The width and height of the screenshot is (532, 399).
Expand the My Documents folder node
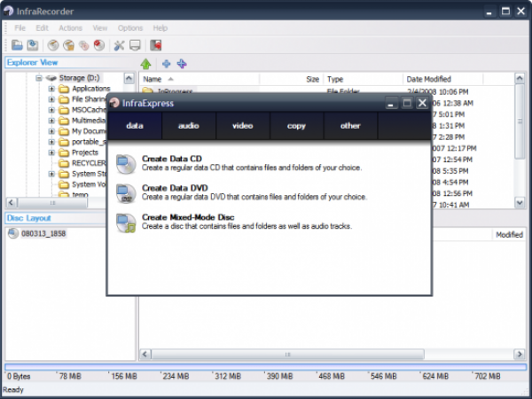(51, 131)
